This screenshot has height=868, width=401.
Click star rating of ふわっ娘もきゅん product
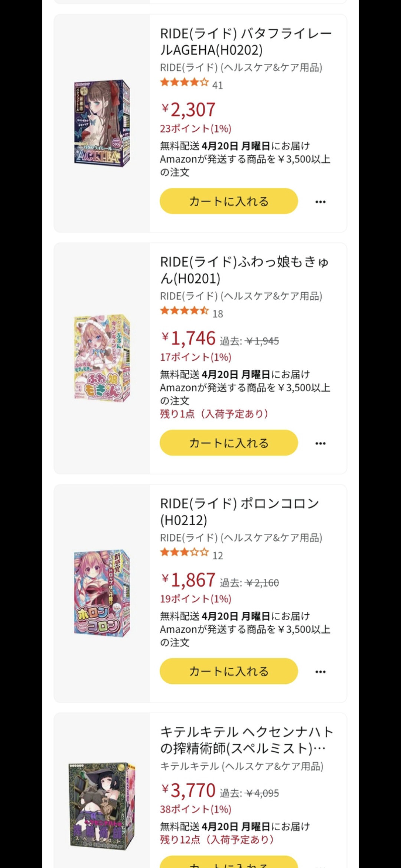(184, 311)
